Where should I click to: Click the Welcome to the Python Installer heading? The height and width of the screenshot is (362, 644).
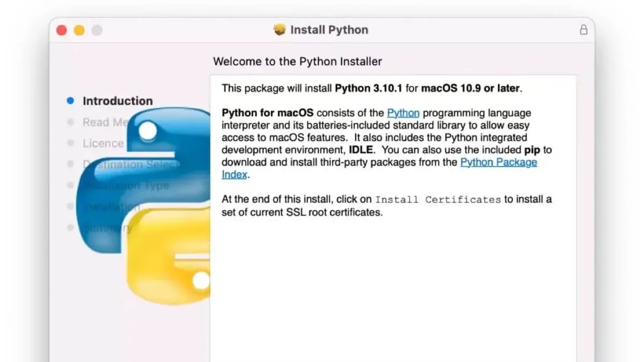click(297, 61)
